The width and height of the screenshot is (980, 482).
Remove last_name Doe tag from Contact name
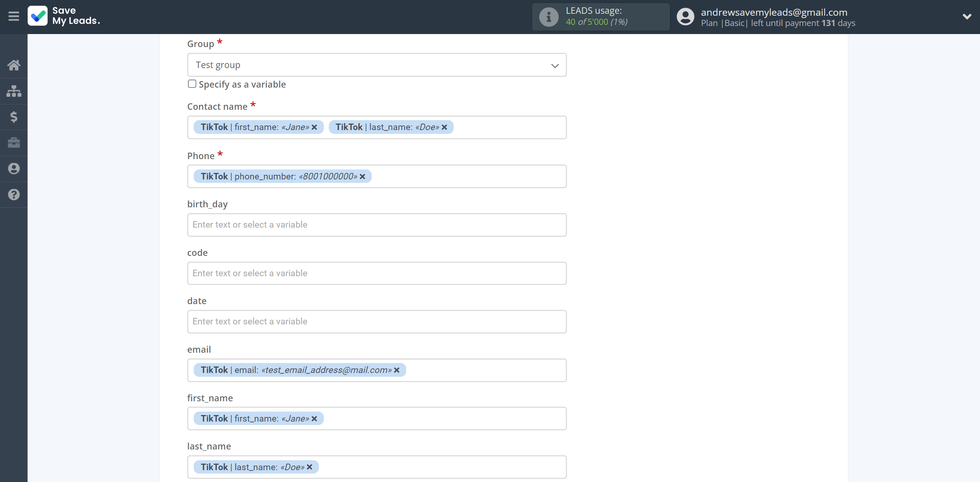(444, 127)
